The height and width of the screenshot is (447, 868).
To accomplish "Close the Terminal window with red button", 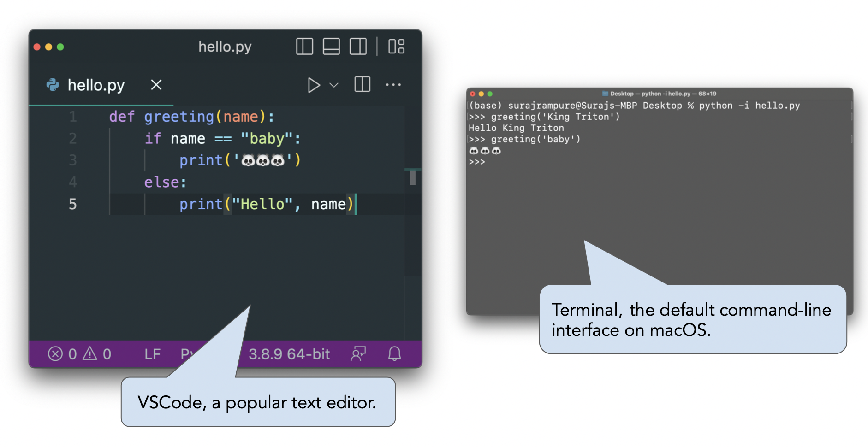I will click(473, 94).
